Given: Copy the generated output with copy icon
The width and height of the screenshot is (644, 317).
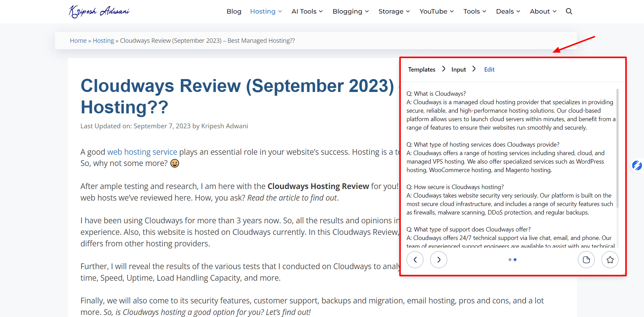Looking at the screenshot, I should coord(586,260).
